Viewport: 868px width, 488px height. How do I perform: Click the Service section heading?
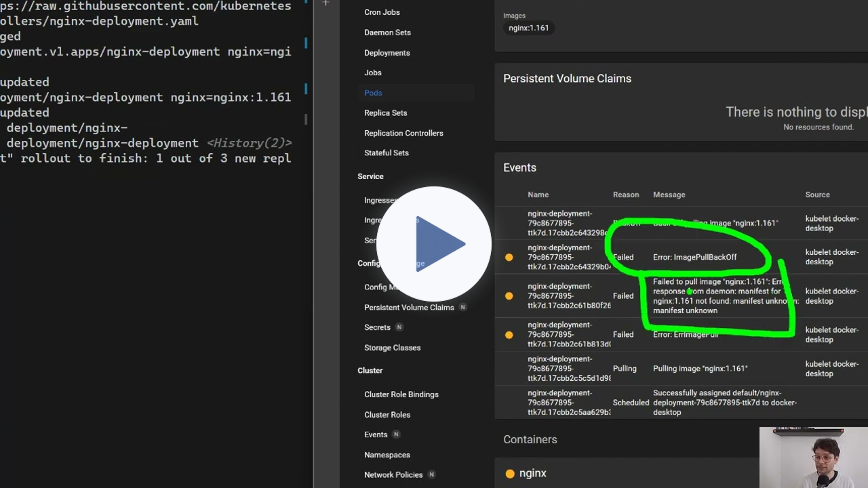pyautogui.click(x=370, y=176)
